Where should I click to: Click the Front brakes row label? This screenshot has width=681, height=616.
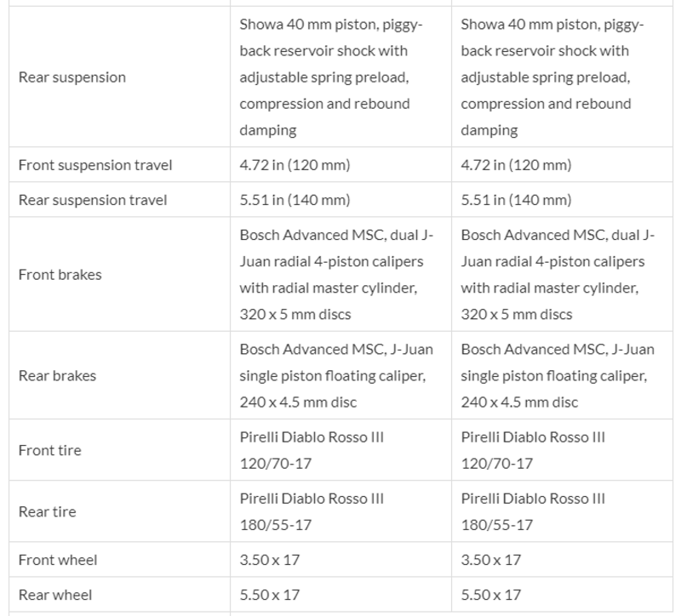tap(58, 275)
